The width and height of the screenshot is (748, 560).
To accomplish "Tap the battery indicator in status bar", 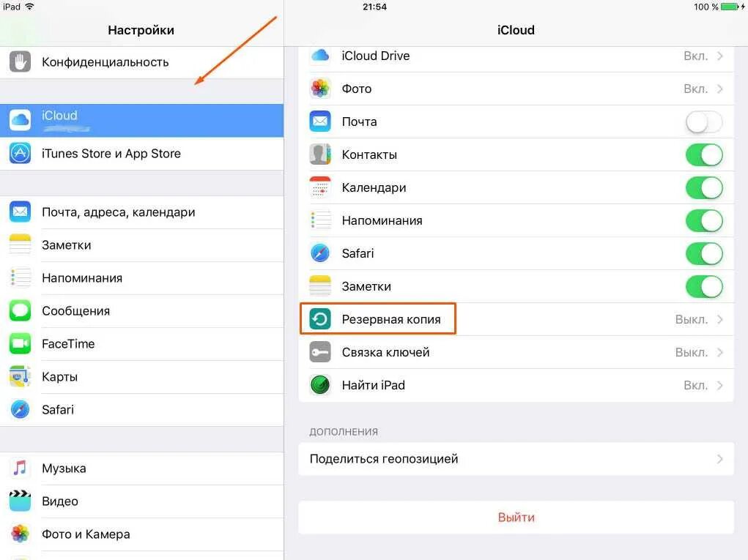I will 730,7.
